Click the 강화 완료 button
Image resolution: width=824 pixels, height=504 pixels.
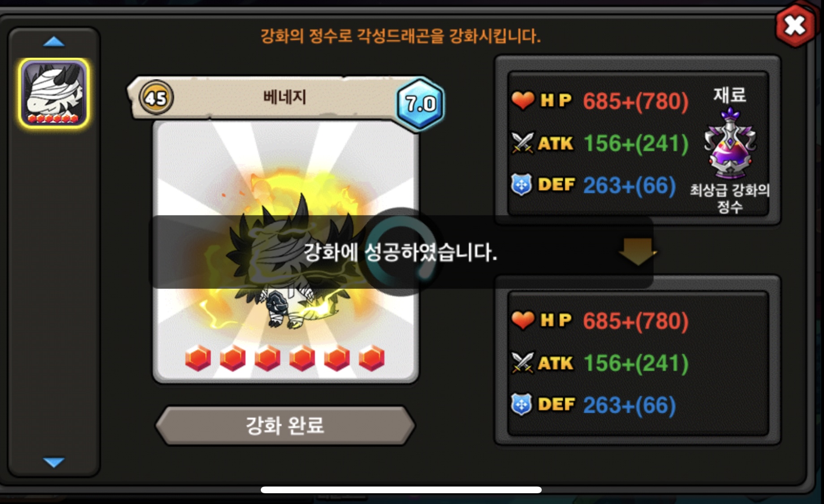[285, 425]
